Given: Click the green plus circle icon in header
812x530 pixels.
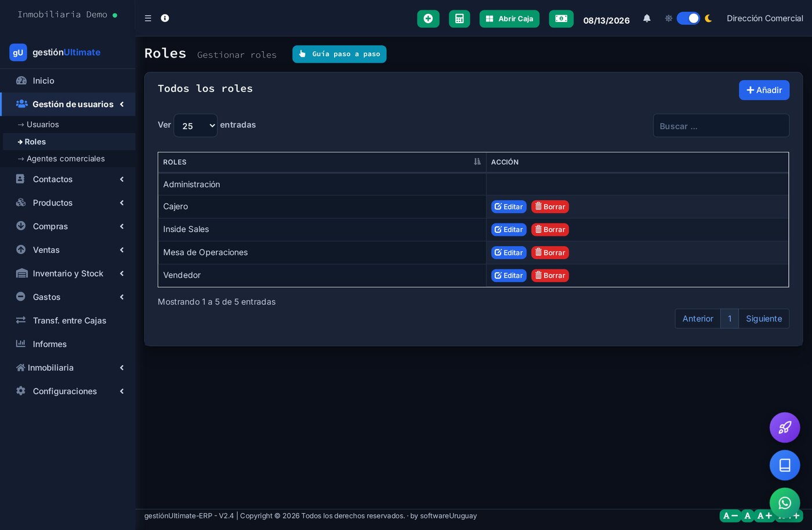Looking at the screenshot, I should [x=428, y=19].
